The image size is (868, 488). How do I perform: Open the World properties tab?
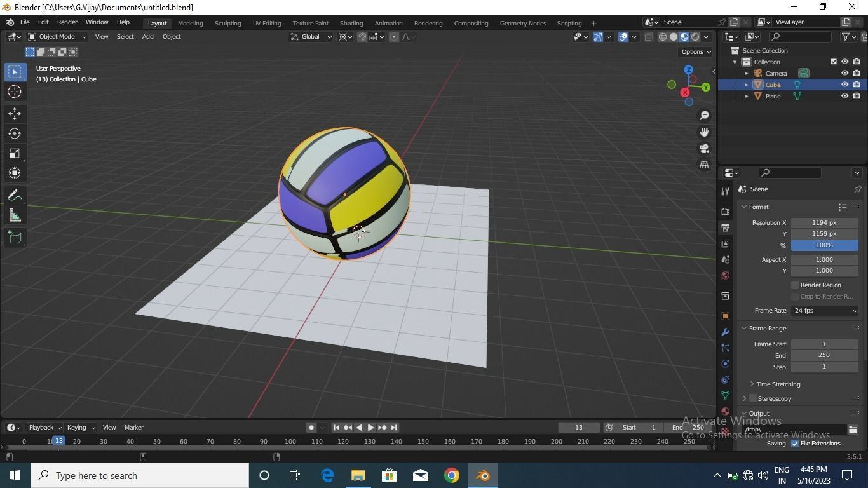tap(725, 276)
